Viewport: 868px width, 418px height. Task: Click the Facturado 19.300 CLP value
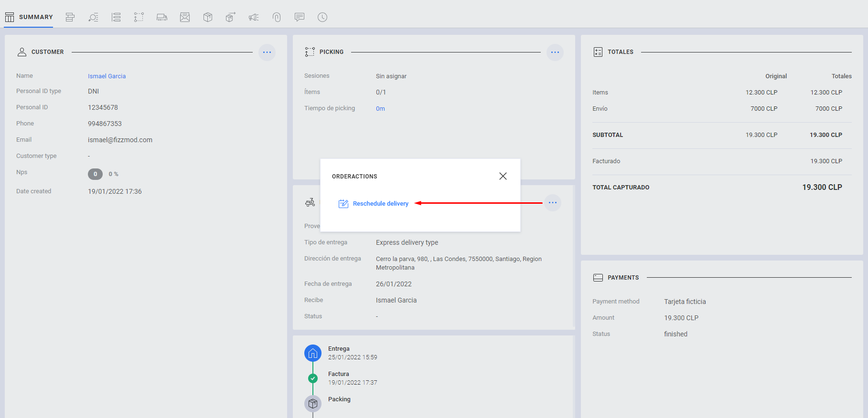click(x=826, y=161)
